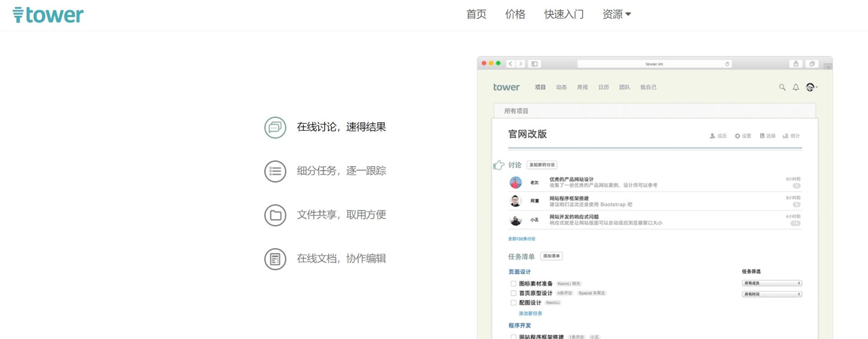Open the user avatar menu in the preview
This screenshot has height=339, width=868.
pyautogui.click(x=811, y=87)
